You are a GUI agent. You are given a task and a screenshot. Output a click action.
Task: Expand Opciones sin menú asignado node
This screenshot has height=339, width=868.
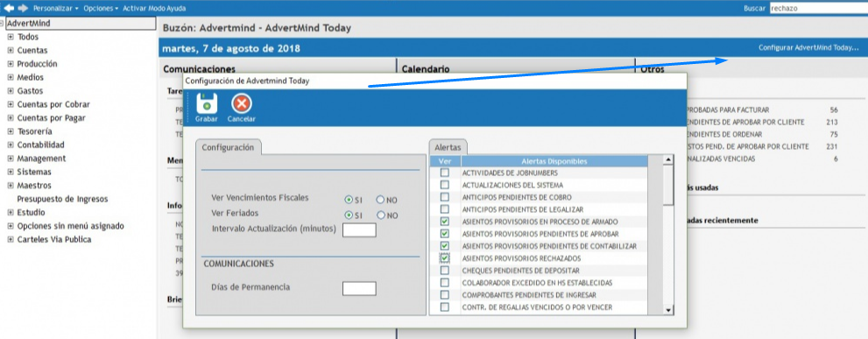coord(10,226)
